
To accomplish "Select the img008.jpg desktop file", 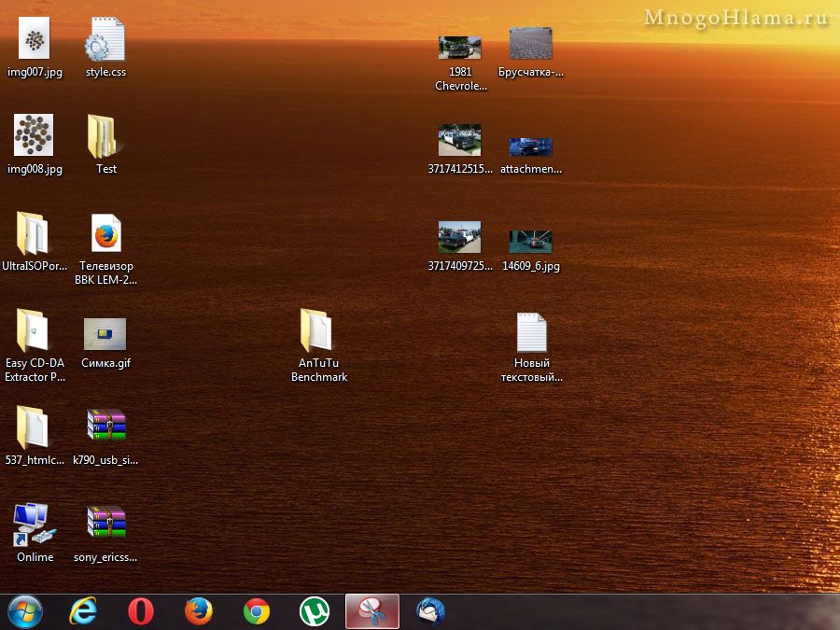I will pos(35,136).
